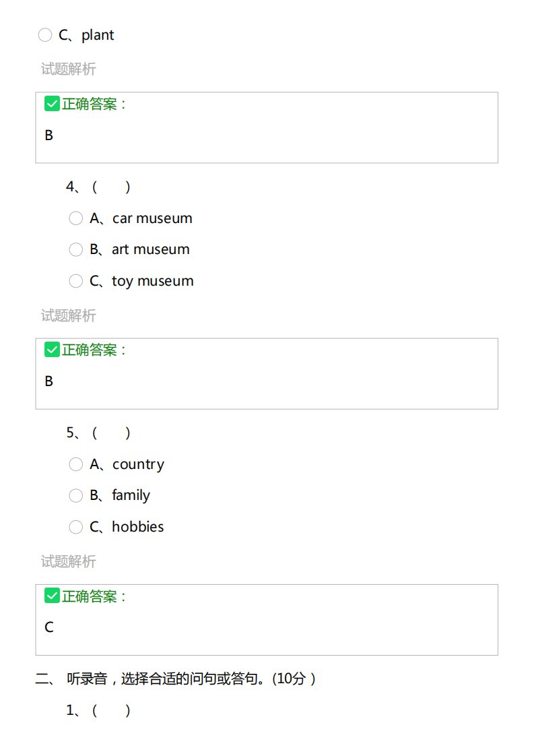
Task: Click question 5 blank parentheses
Action: (111, 433)
